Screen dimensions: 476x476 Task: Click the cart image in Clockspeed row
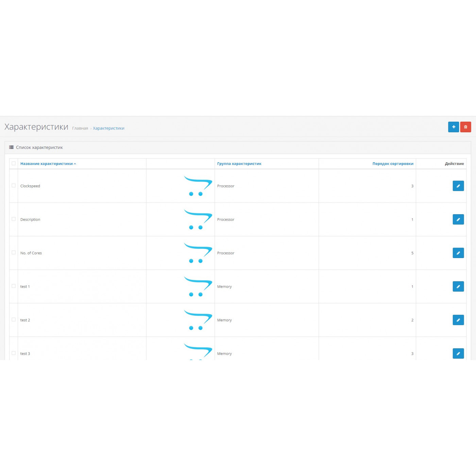point(198,186)
